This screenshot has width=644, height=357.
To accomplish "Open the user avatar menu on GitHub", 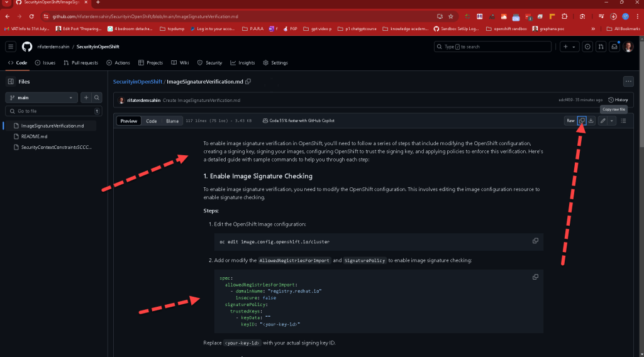I will click(x=628, y=47).
